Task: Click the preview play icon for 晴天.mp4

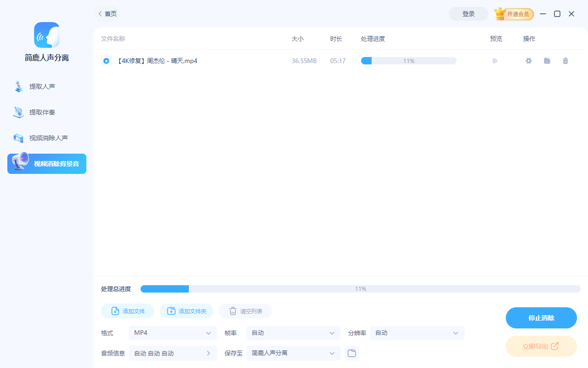Action: tap(495, 60)
